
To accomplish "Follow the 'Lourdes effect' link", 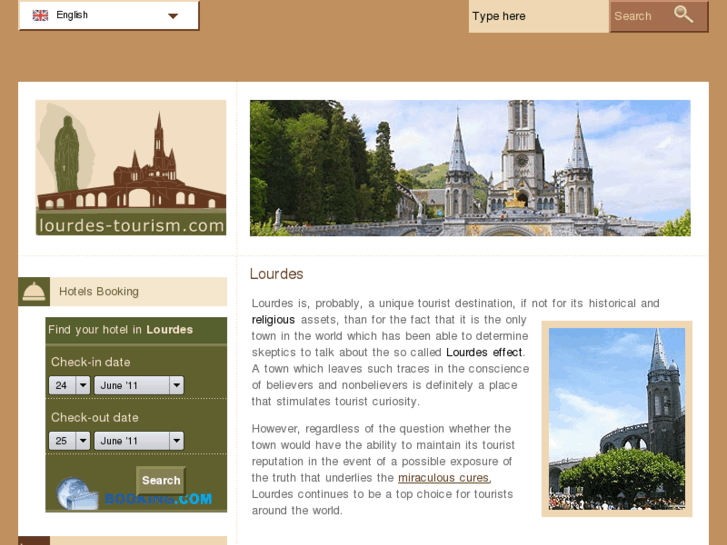I will (484, 352).
